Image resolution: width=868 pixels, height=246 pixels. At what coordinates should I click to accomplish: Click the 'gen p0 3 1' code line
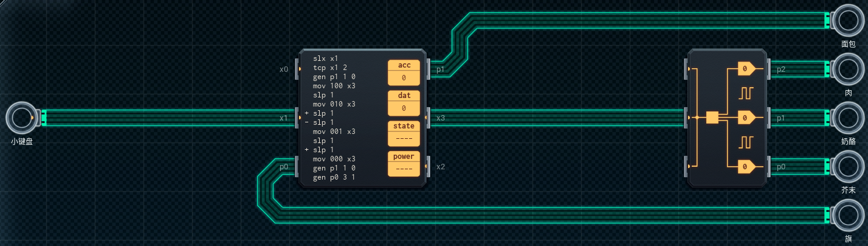pos(334,177)
